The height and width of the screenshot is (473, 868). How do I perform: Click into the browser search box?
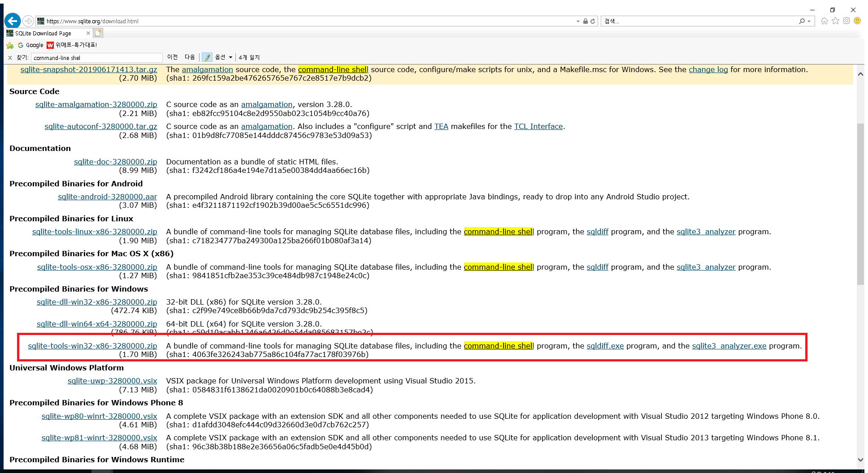pos(699,21)
